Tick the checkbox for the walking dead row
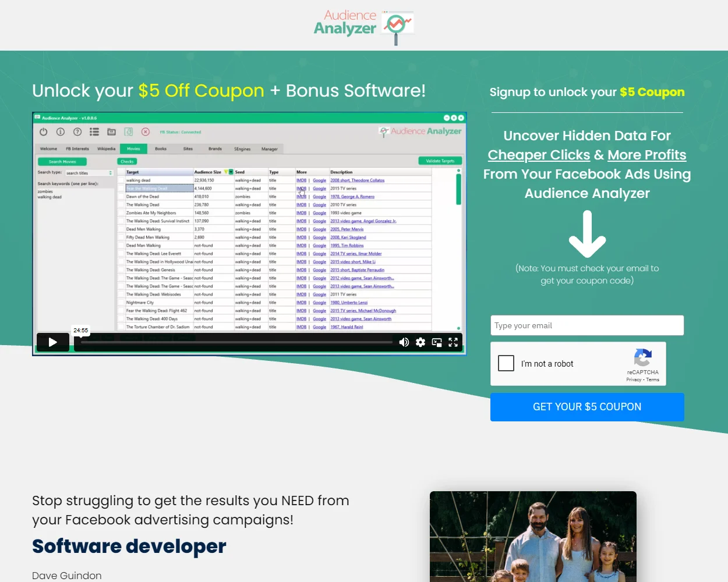The width and height of the screenshot is (728, 582). [x=122, y=180]
